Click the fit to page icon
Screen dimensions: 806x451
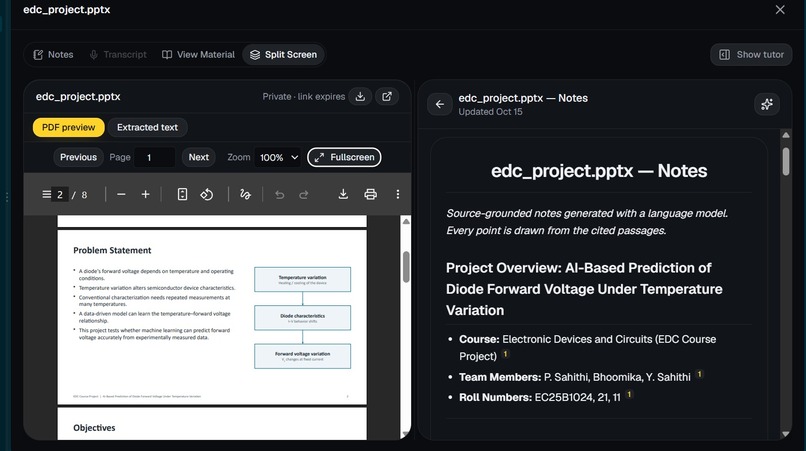[x=182, y=194]
